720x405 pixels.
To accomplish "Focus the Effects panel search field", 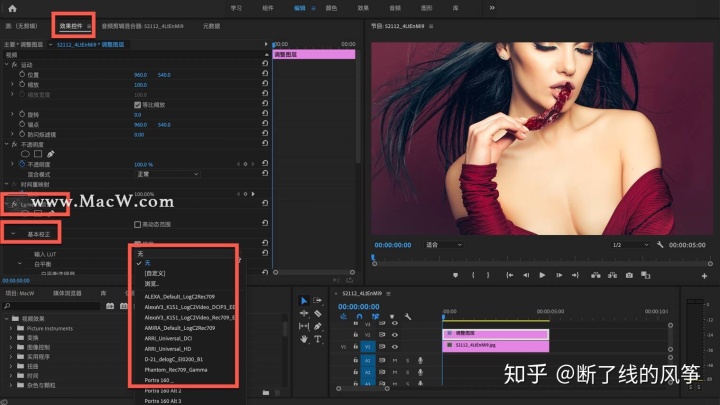I will (52, 306).
